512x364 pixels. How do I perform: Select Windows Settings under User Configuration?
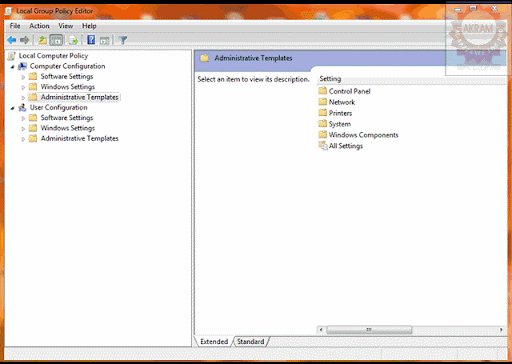(x=68, y=128)
